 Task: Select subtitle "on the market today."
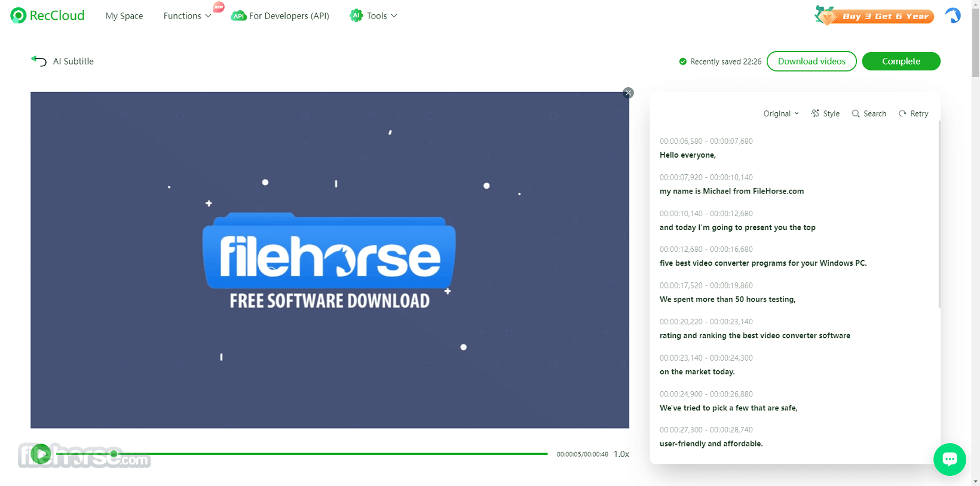[x=697, y=372]
